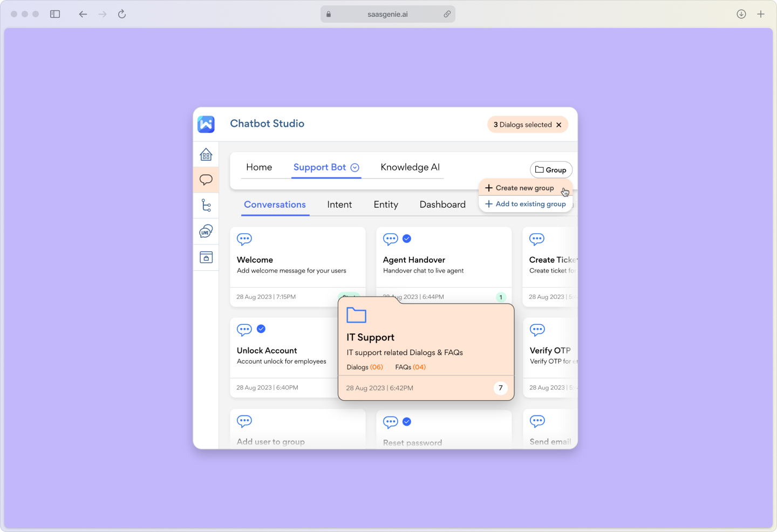This screenshot has width=777, height=532.
Task: Dismiss the 3 Dialogs selected chip
Action: click(558, 124)
